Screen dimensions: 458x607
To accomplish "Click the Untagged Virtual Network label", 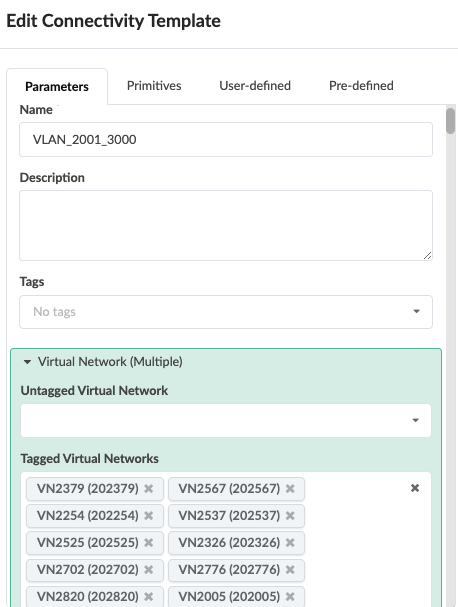I will click(94, 391).
